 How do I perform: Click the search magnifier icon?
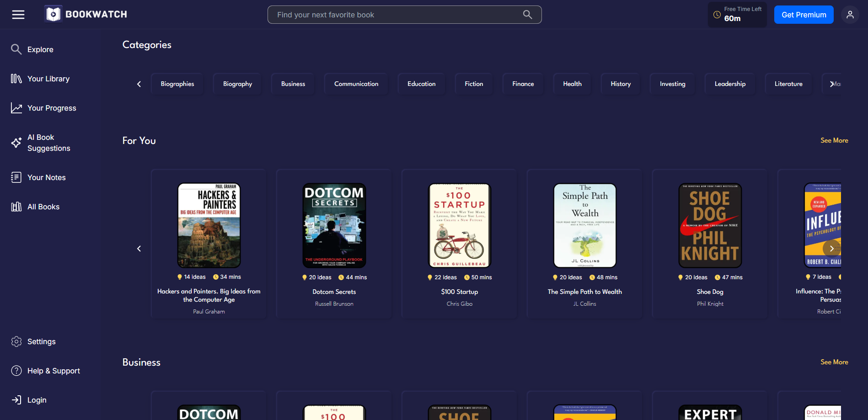527,14
